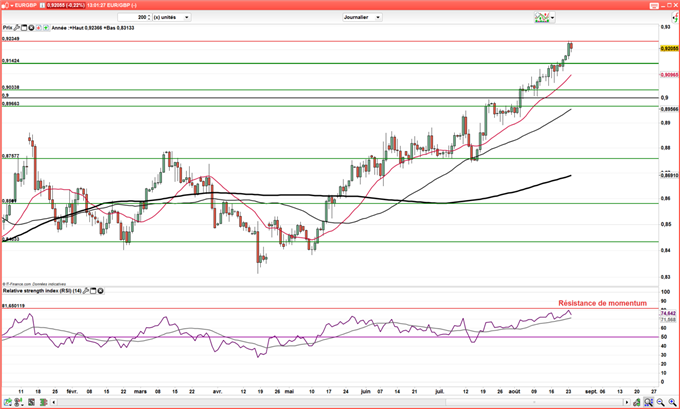
Task: Click the instrument info icon after EURGBP
Action: tap(42, 5)
